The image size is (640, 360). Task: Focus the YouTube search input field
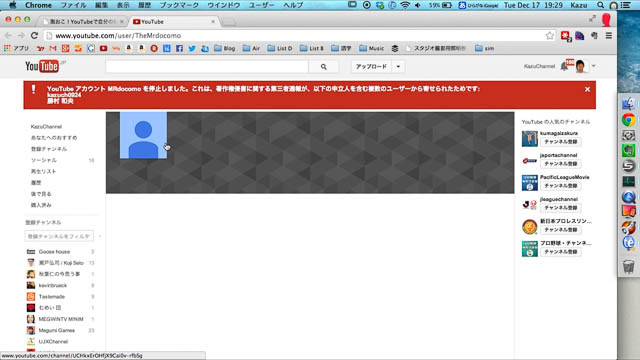(207, 67)
